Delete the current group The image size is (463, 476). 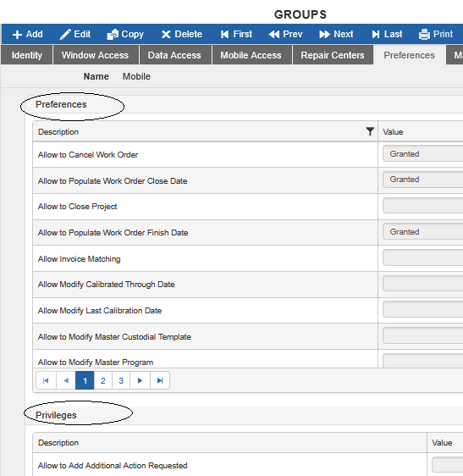pos(181,34)
